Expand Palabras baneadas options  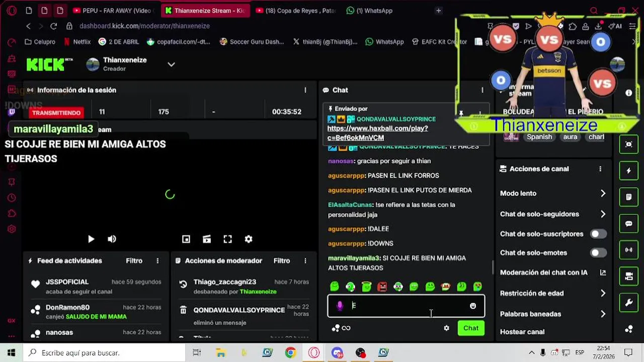[x=603, y=314]
